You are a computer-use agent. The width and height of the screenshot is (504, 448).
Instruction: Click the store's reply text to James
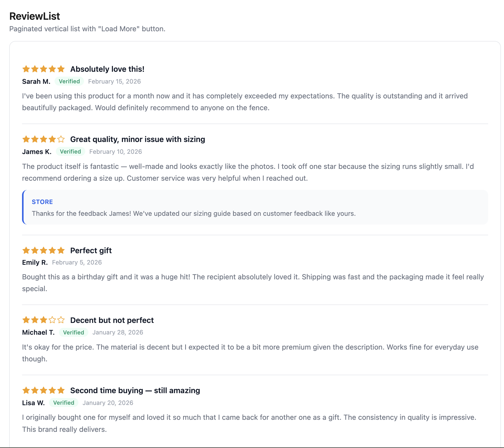(194, 213)
